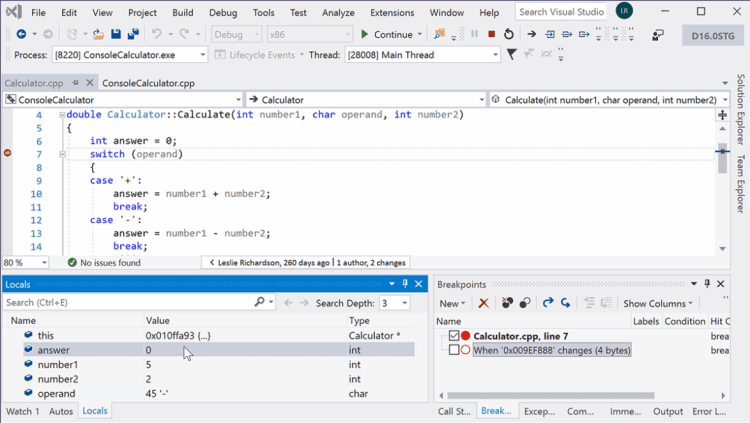The height and width of the screenshot is (423, 750).
Task: Switch to the Watch 1 tab
Action: pos(22,411)
